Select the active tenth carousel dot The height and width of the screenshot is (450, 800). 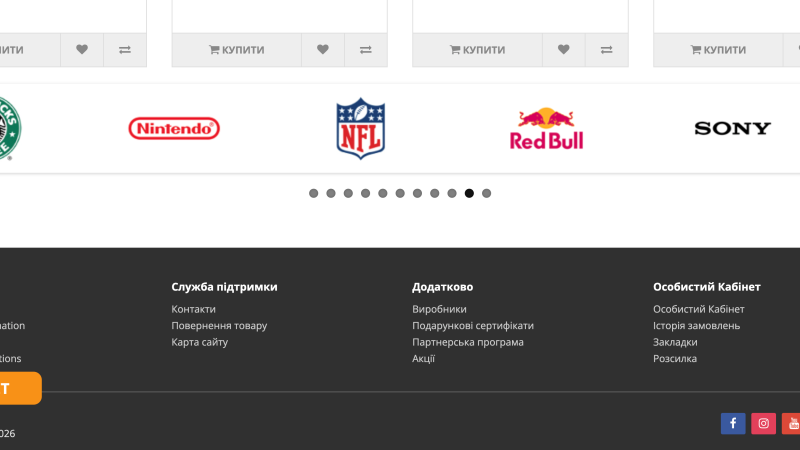click(469, 193)
